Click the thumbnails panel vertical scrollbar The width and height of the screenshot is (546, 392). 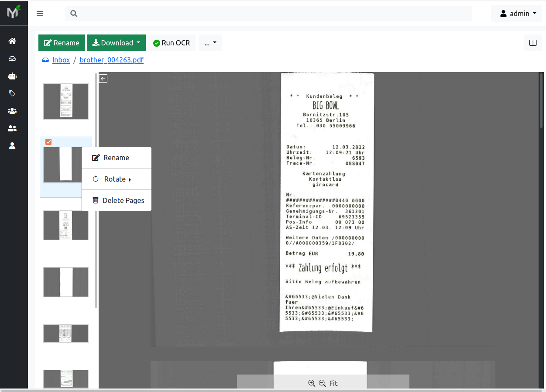coord(96,190)
